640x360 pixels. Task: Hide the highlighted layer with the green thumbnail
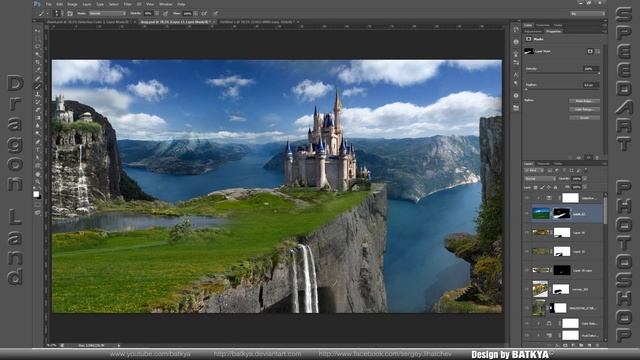click(x=527, y=213)
